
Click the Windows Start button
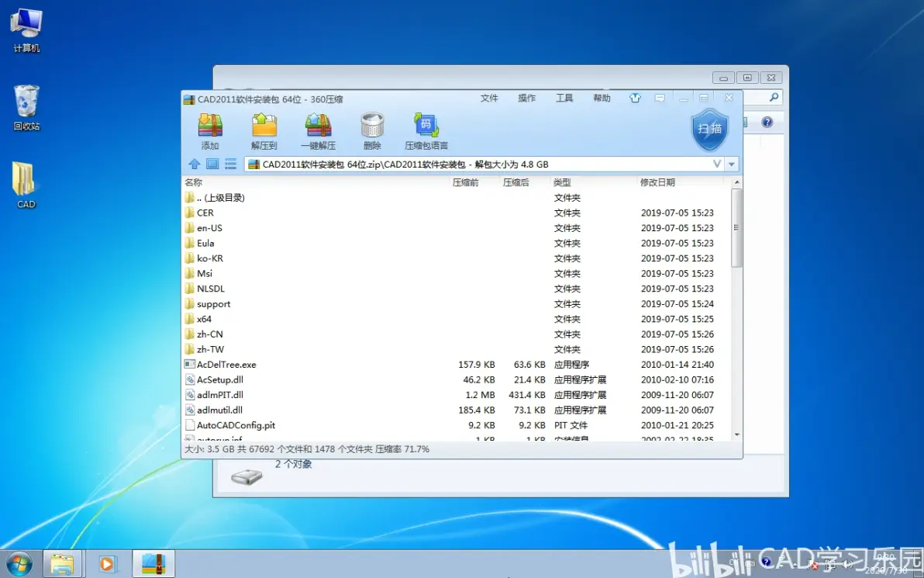(x=19, y=565)
